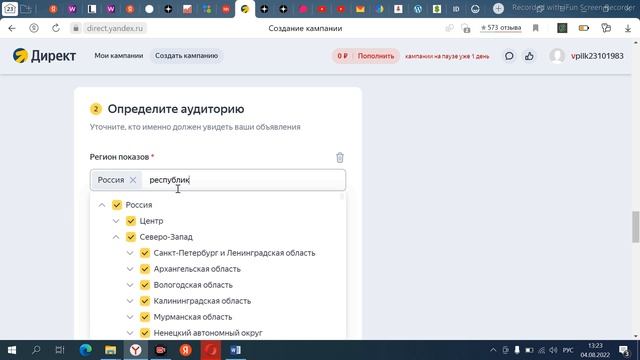This screenshot has height=360, width=640.
Task: Click кампании на паузе уже 1 день link
Action: click(447, 56)
